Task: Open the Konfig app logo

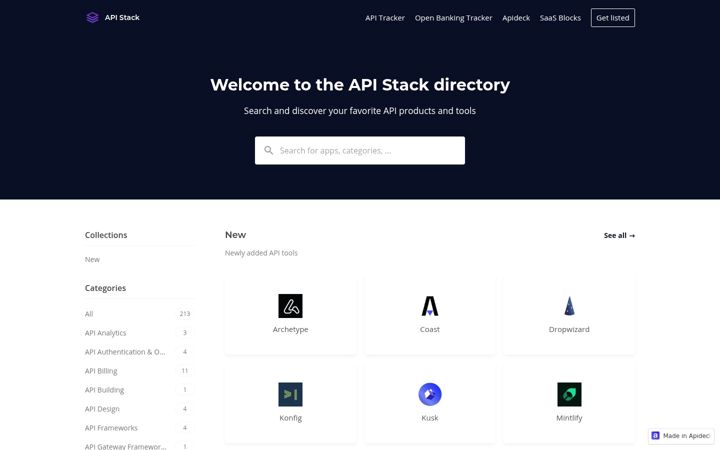Action: click(x=290, y=394)
